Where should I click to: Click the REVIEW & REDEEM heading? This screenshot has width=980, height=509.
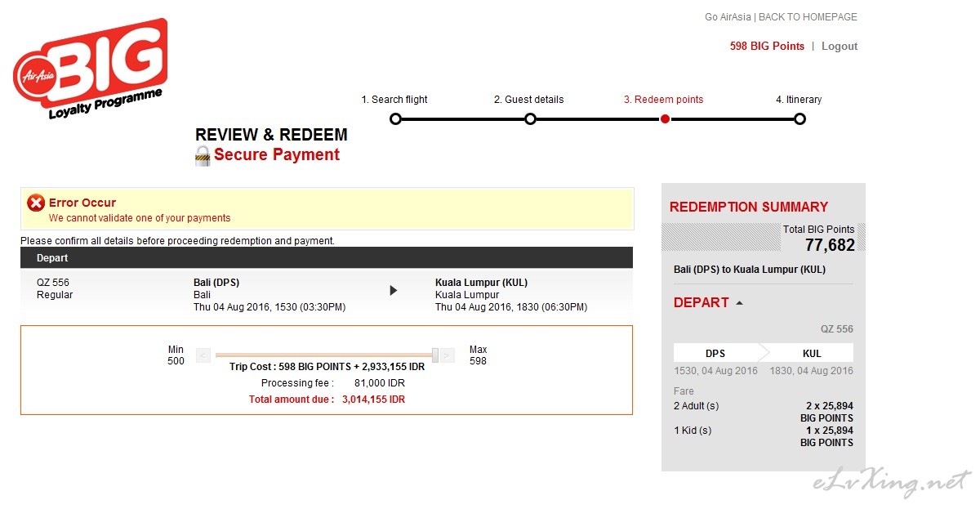coord(271,136)
